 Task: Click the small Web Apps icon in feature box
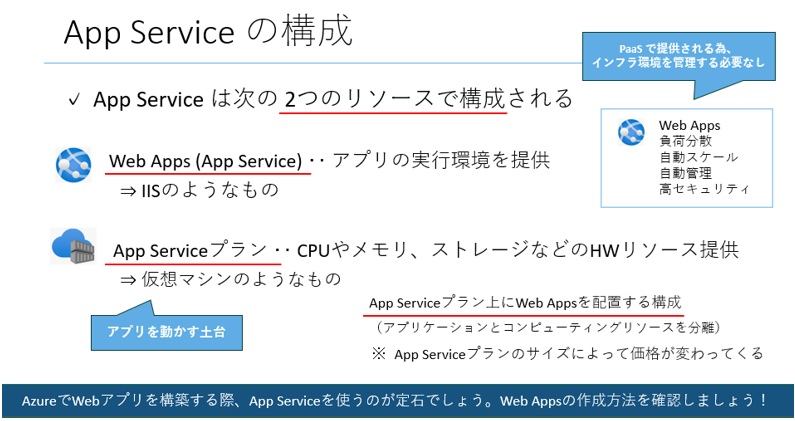pos(631,132)
